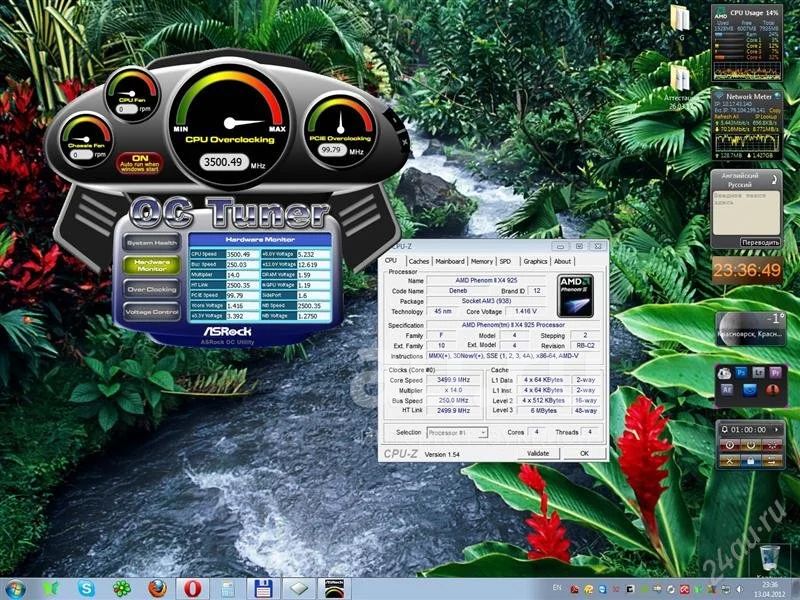The width and height of the screenshot is (800, 600).
Task: Click the processor Name field AMD Phenom II X4 925
Action: tap(486, 281)
